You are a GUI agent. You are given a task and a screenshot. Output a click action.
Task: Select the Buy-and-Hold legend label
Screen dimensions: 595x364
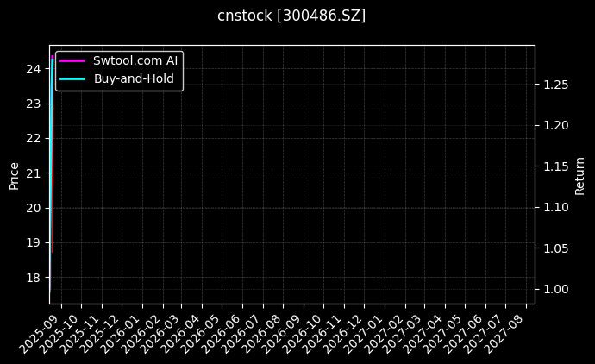pos(134,78)
